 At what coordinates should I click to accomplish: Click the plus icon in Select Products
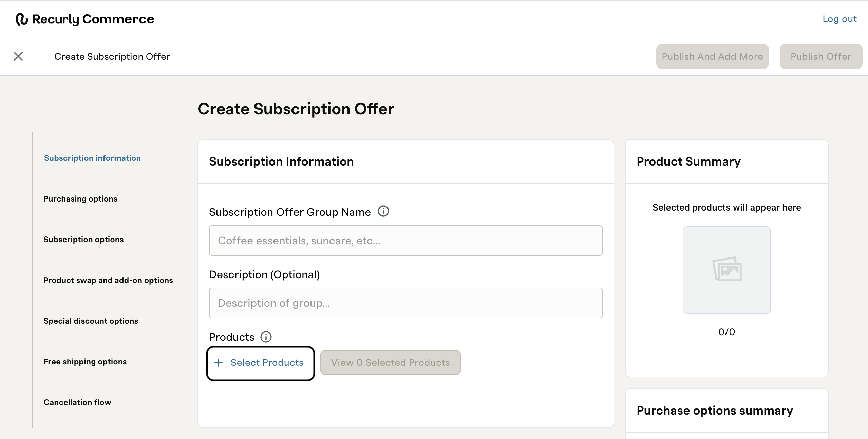click(x=219, y=363)
